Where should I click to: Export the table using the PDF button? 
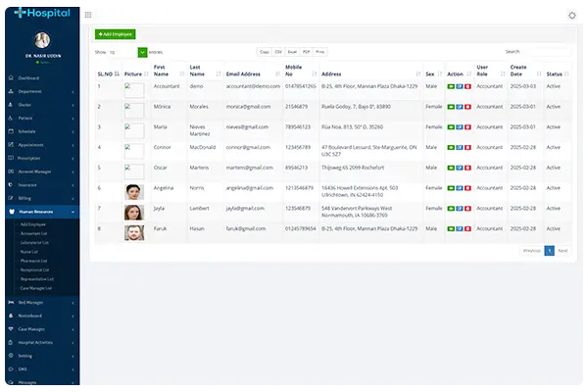[307, 51]
